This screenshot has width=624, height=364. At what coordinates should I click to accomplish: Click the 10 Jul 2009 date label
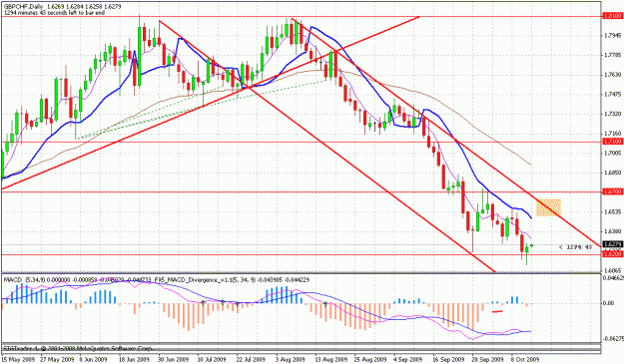pyautogui.click(x=212, y=360)
